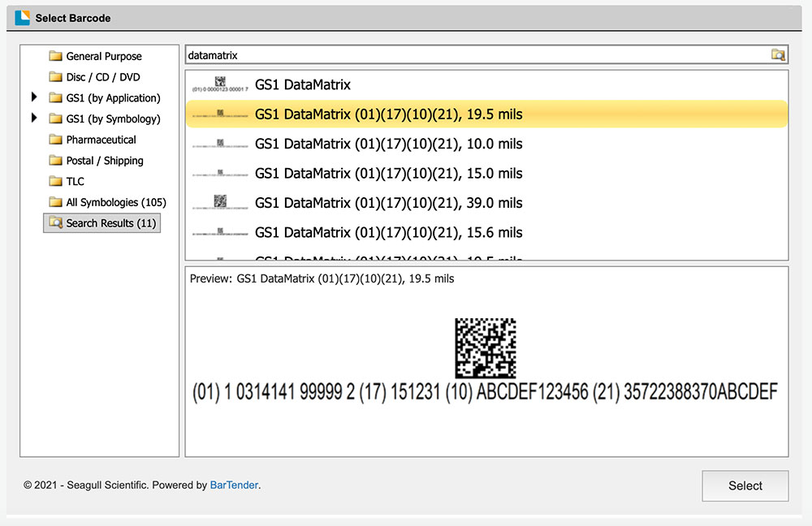Screen dimensions: 812x526
Task: Click the 15.6 mils barcode thumbnail
Action: 220,232
